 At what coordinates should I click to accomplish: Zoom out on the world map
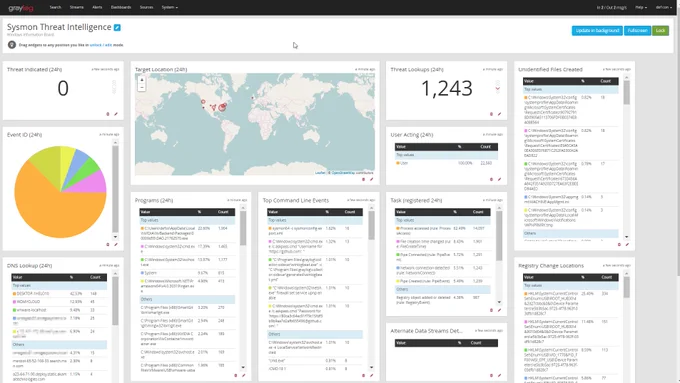(141, 87)
